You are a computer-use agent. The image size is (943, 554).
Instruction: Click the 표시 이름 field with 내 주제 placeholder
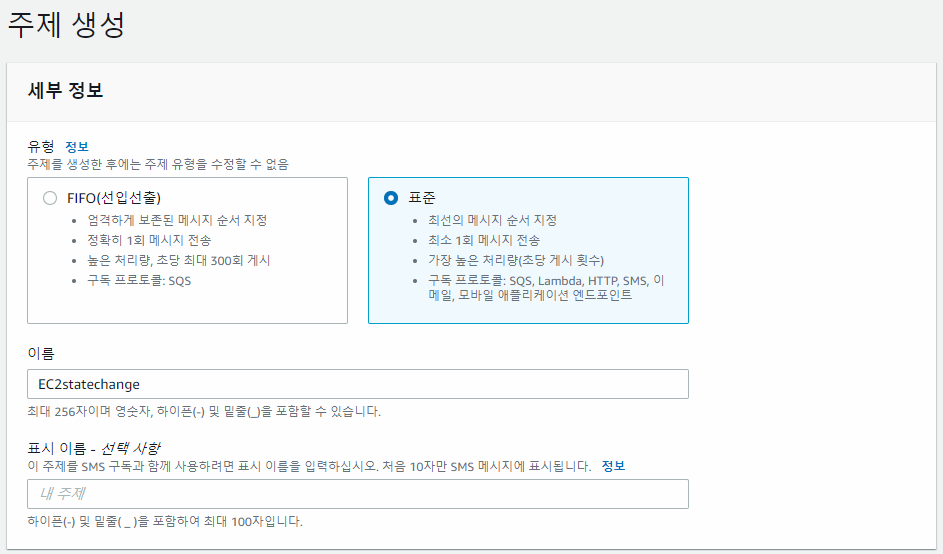coord(358,494)
